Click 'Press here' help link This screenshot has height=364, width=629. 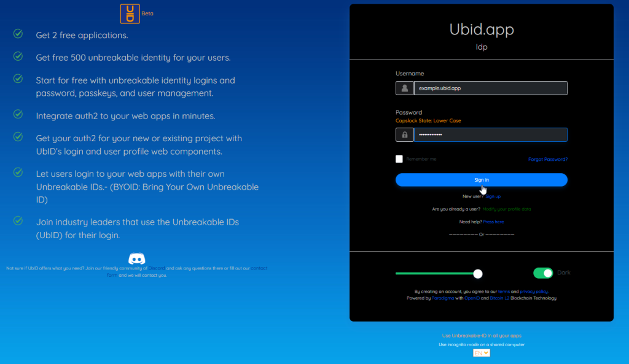pyautogui.click(x=493, y=222)
